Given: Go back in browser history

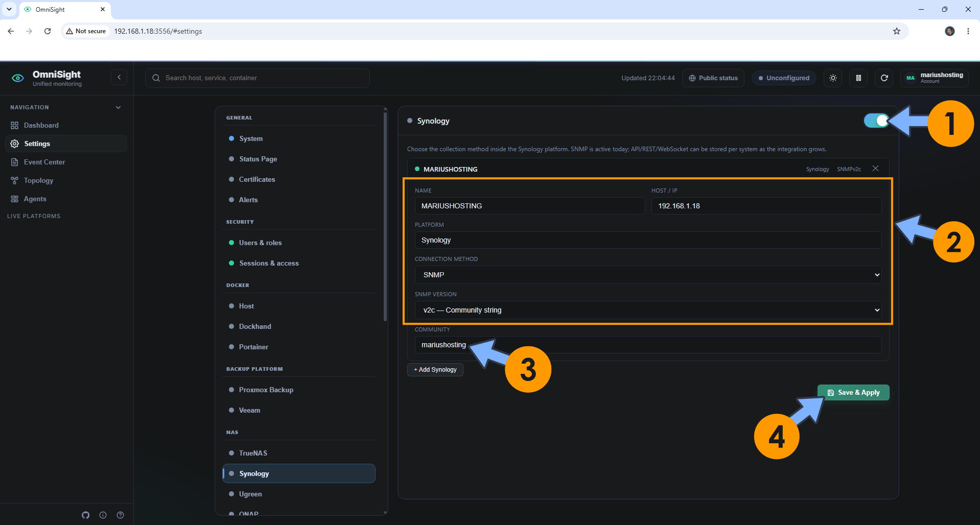Looking at the screenshot, I should 11,31.
